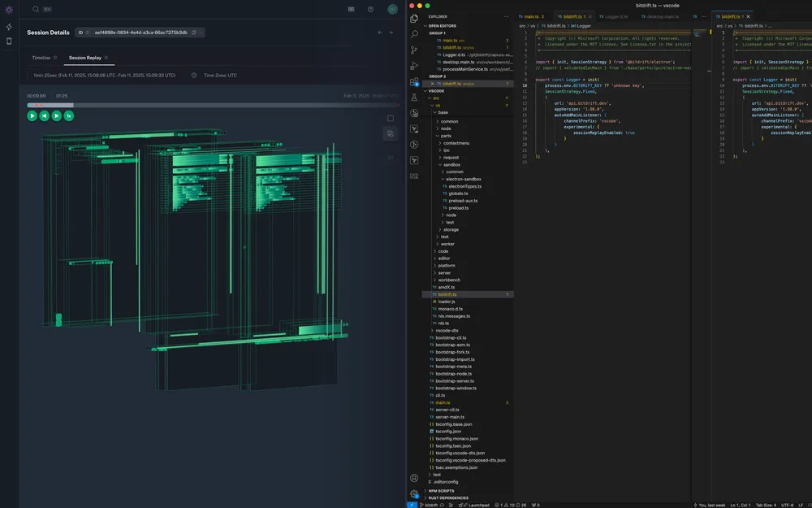Open the Testing flask icon
812x508 pixels.
(414, 98)
